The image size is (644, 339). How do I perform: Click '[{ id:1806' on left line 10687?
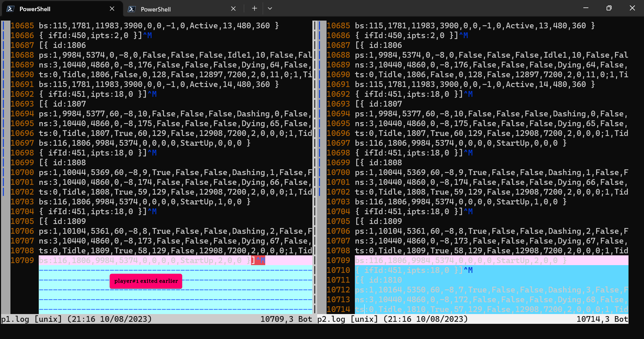(x=62, y=45)
